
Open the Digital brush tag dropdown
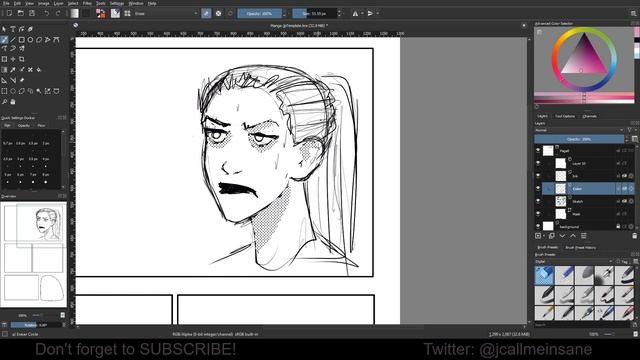tap(573, 261)
